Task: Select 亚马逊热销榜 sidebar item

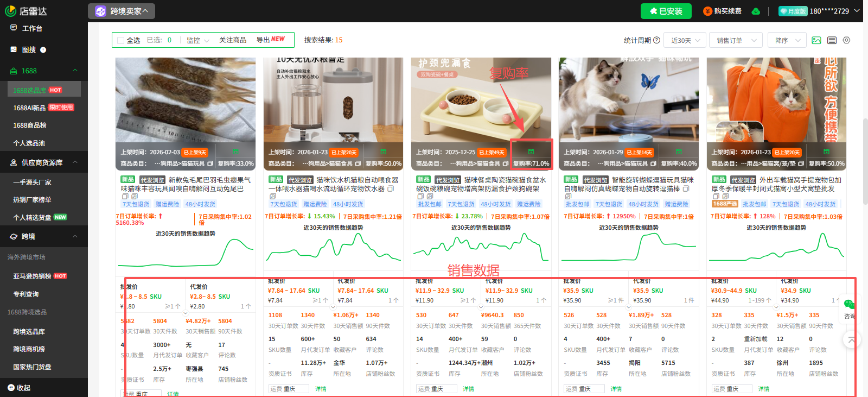Action: [x=33, y=276]
